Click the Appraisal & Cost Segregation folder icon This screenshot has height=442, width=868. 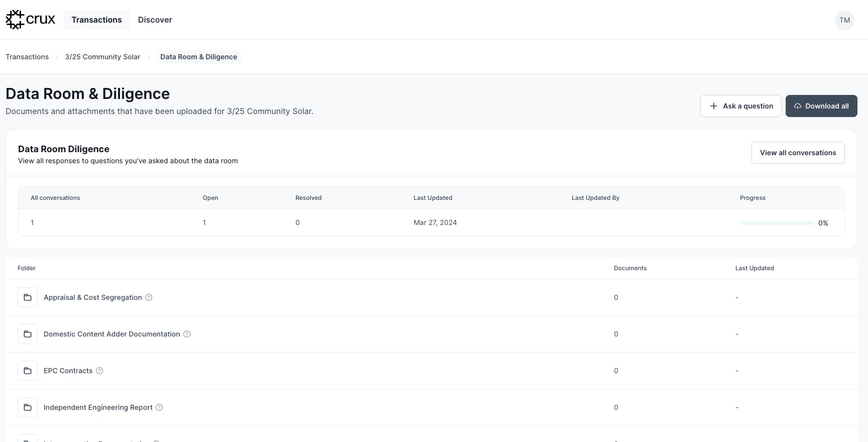(28, 297)
